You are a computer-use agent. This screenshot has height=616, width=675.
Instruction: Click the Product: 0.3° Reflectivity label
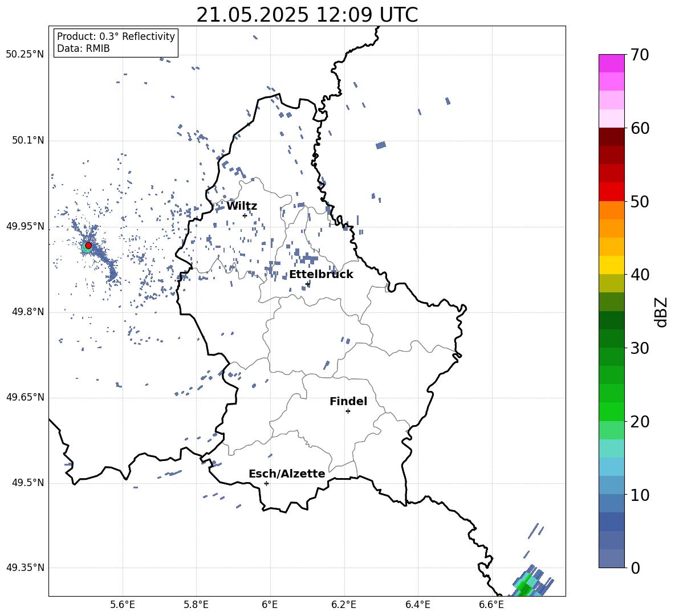coord(116,36)
